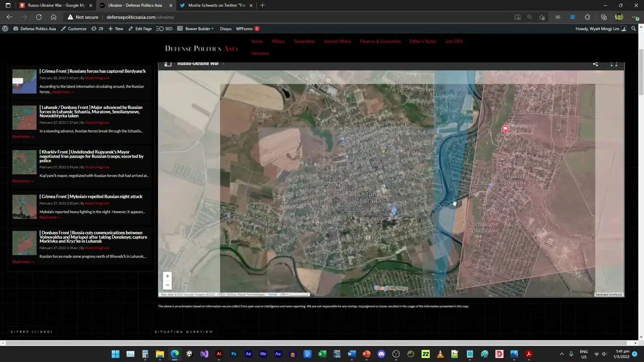Image resolution: width=644 pixels, height=362 pixels.
Task: Open article: Mykolaiv repelled Russian night attack
Action: [91, 197]
